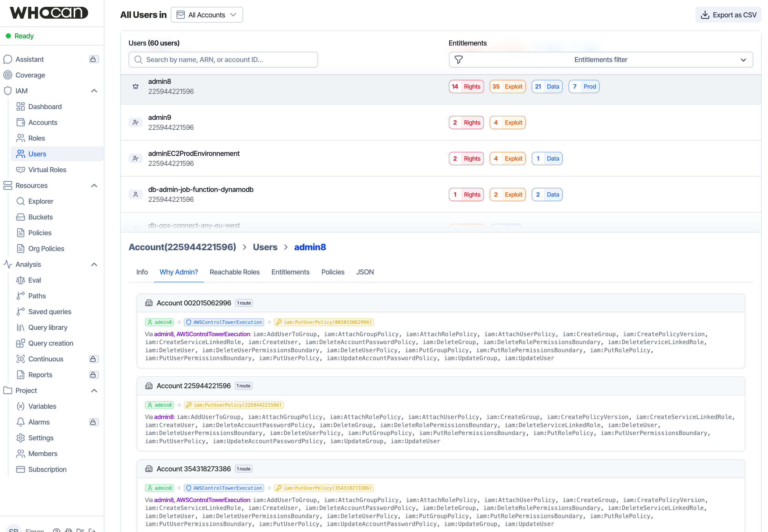768x532 pixels.
Task: Select the db-admin-job-function-dynamodb user row
Action: [x=441, y=194]
